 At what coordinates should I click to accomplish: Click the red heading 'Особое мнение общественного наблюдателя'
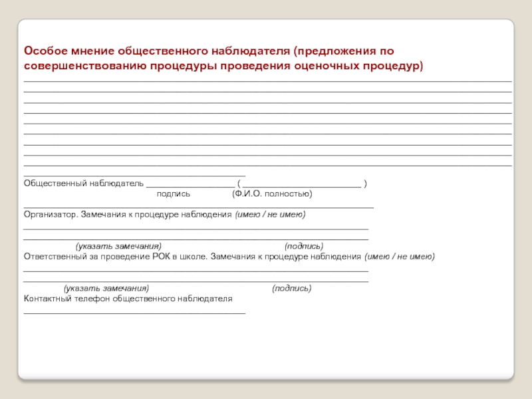pos(157,51)
